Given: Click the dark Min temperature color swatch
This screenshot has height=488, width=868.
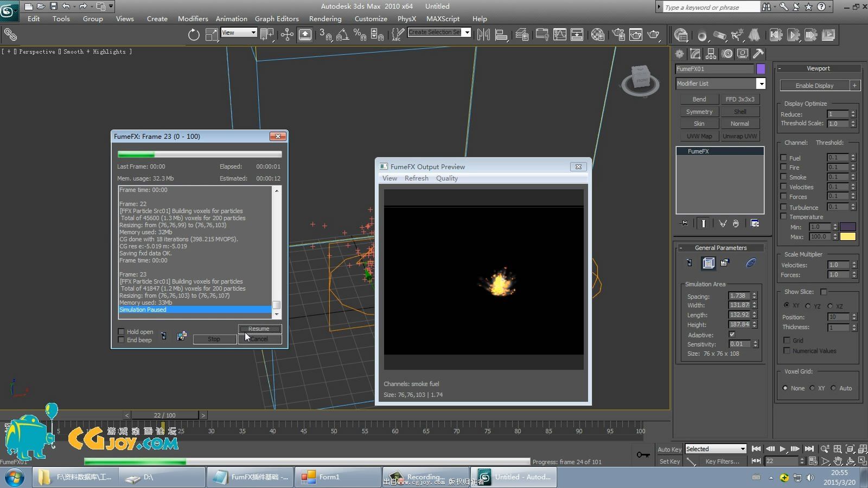Looking at the screenshot, I should click(x=847, y=227).
